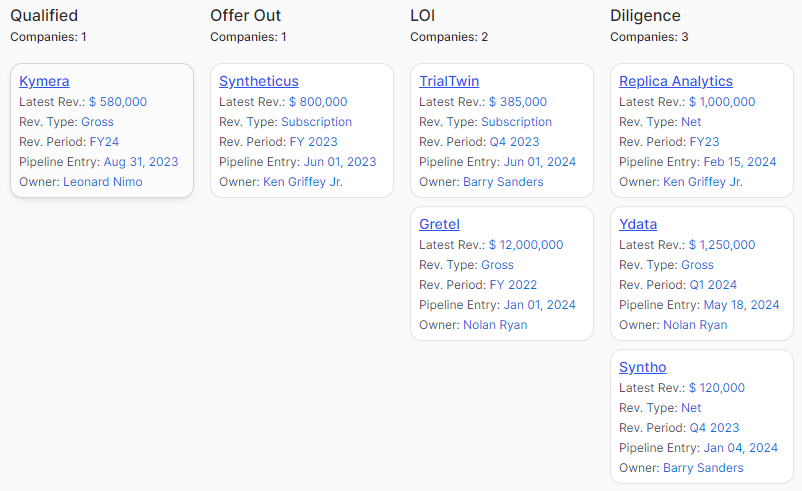The height and width of the screenshot is (491, 802).
Task: Click Syntho revenue $ 120,000
Action: [x=717, y=388]
